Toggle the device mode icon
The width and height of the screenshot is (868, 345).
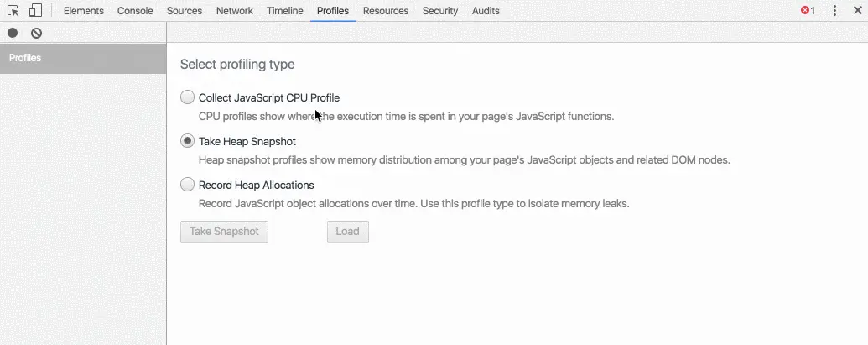(35, 11)
